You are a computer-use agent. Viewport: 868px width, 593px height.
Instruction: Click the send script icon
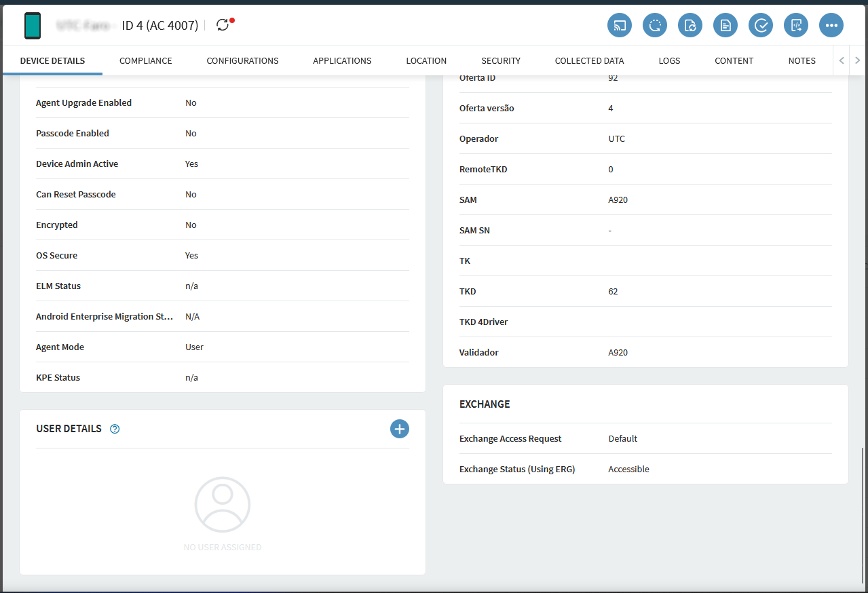[796, 26]
